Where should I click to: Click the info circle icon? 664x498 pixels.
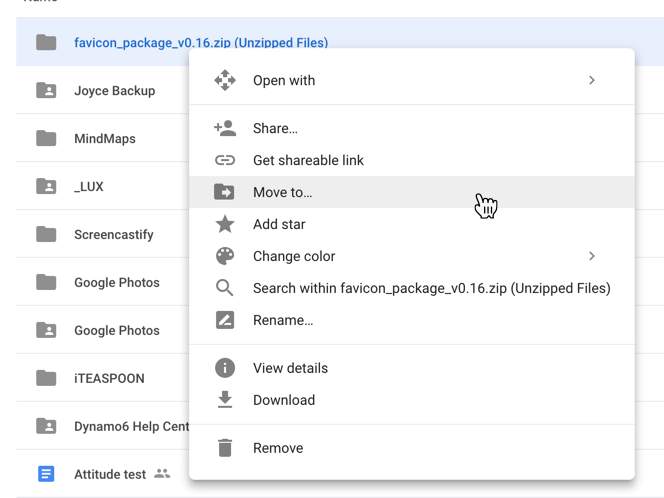click(x=225, y=368)
